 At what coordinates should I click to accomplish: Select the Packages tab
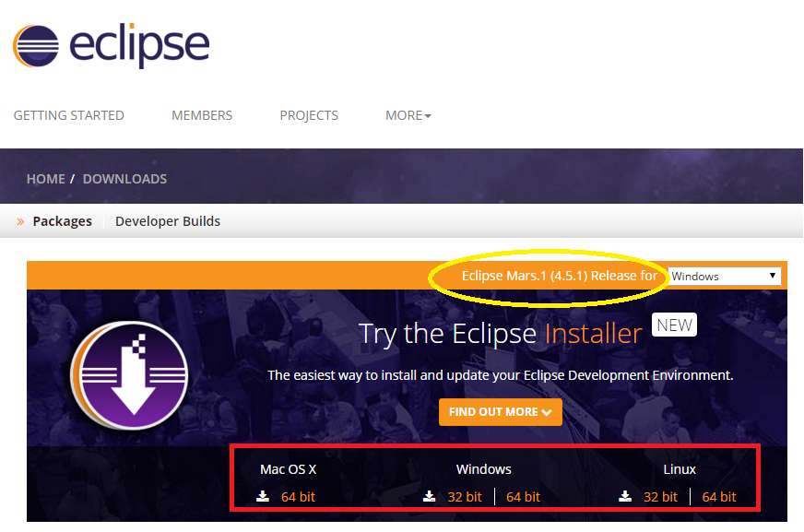pos(62,221)
